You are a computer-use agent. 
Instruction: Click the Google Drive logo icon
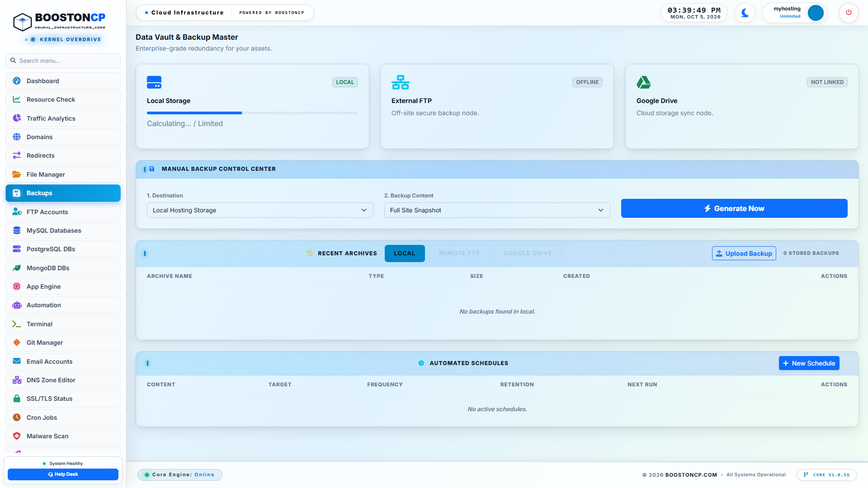pos(644,82)
